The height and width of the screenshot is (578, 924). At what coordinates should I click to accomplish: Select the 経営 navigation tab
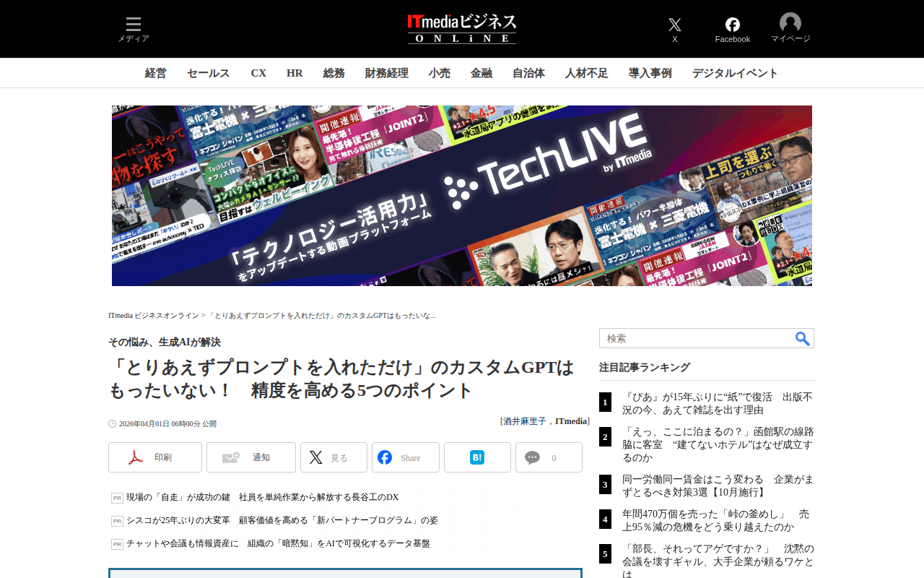pos(155,73)
